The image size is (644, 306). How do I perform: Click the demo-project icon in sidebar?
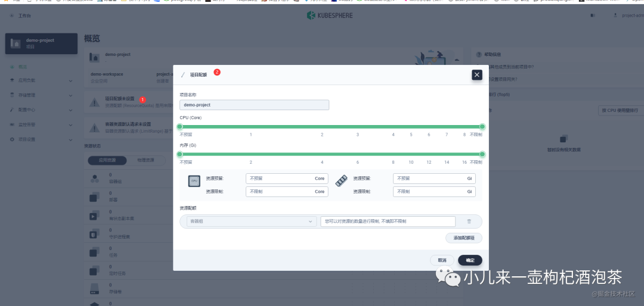click(16, 43)
